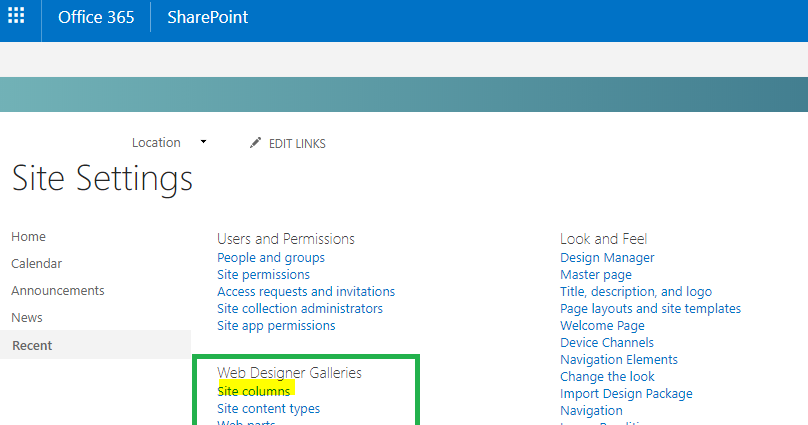Click the EDIT LINKS text

(297, 144)
